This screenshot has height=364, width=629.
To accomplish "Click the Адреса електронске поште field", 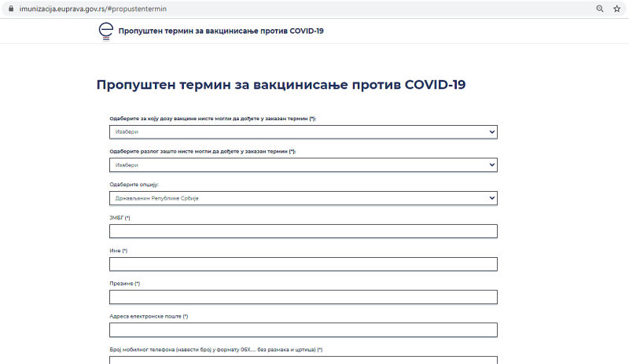I will [303, 330].
